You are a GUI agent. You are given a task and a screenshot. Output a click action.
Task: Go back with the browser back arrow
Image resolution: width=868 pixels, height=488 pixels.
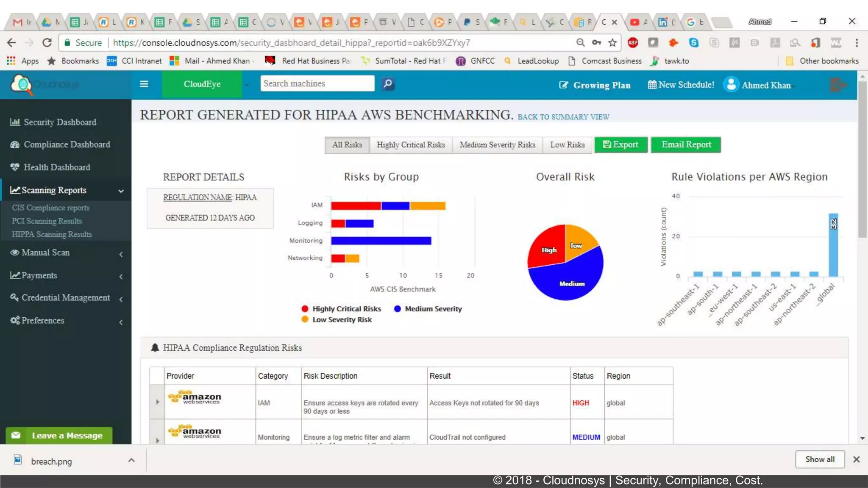click(11, 43)
